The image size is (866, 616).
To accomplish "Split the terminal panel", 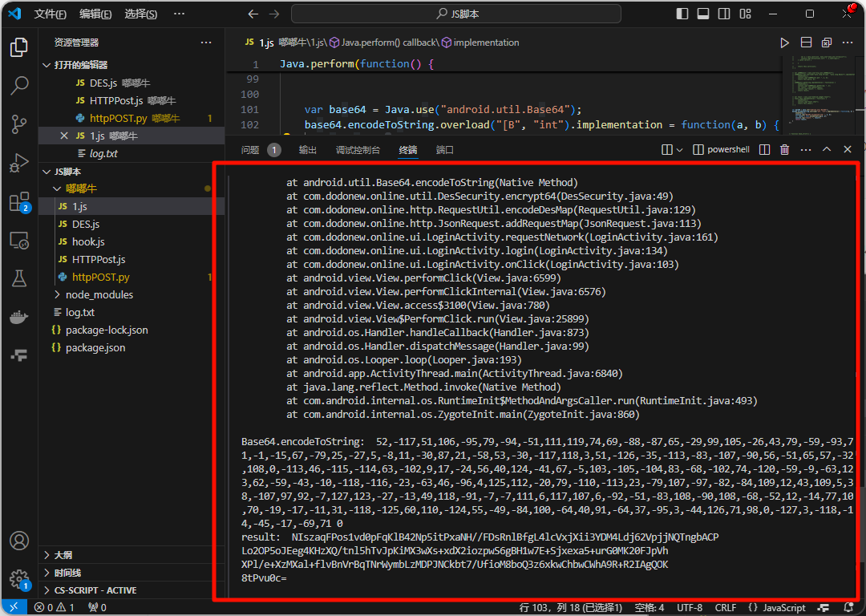I will (x=764, y=150).
